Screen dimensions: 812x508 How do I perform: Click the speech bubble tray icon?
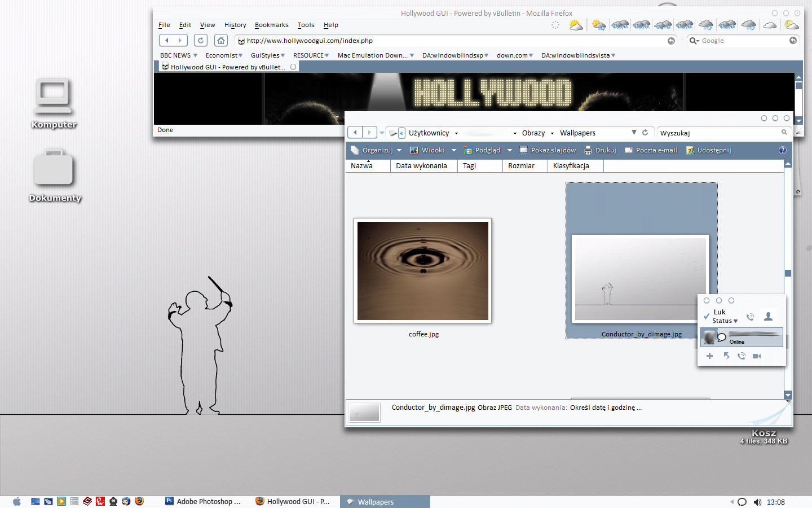[742, 502]
